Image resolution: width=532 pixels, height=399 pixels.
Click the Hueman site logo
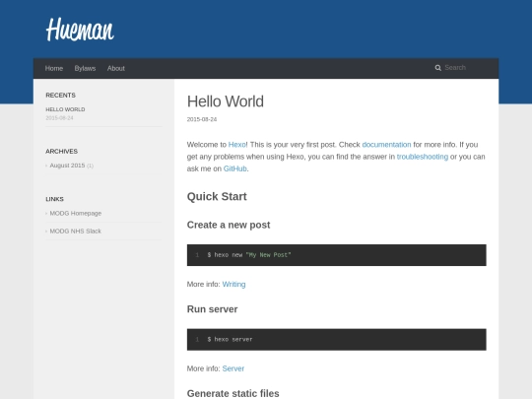point(80,30)
